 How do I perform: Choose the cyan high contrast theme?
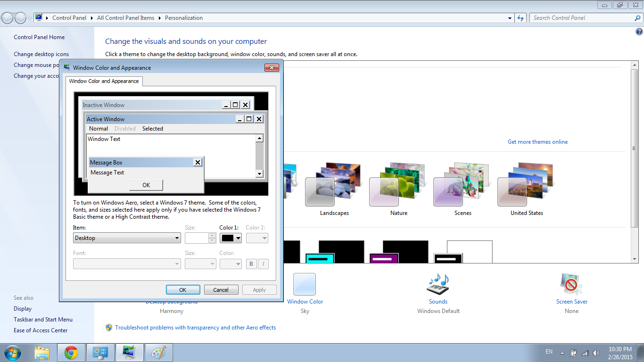[x=335, y=252]
